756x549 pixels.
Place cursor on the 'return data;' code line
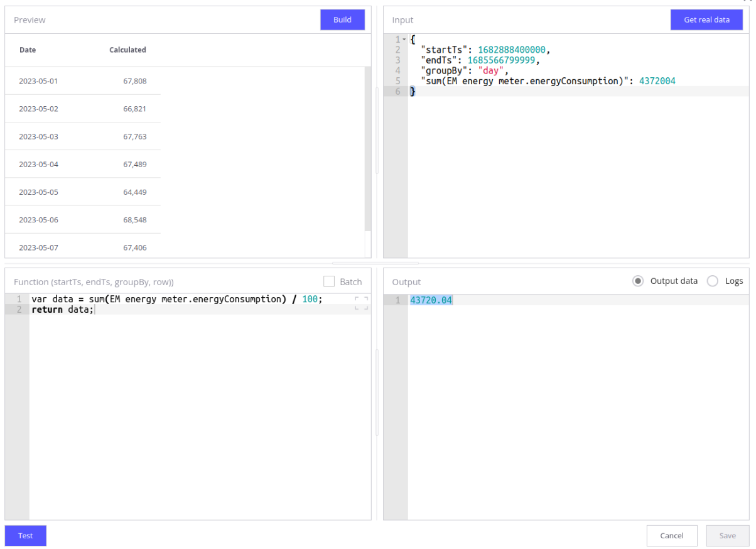63,310
